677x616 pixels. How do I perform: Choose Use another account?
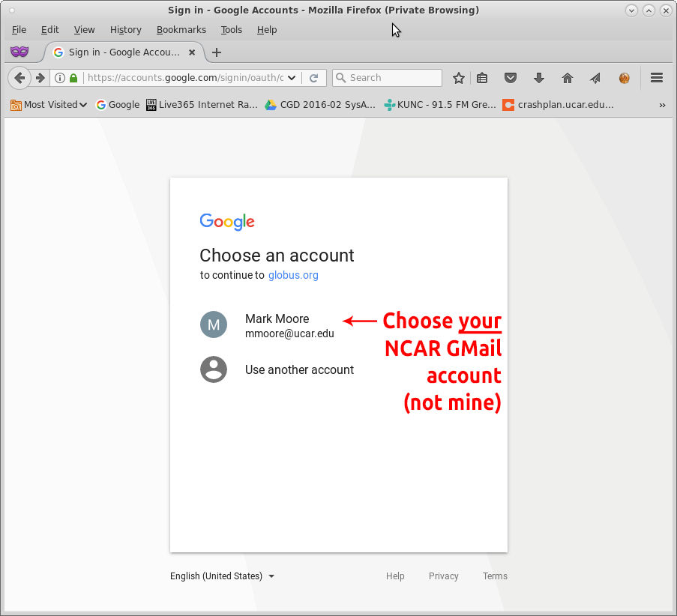click(298, 369)
